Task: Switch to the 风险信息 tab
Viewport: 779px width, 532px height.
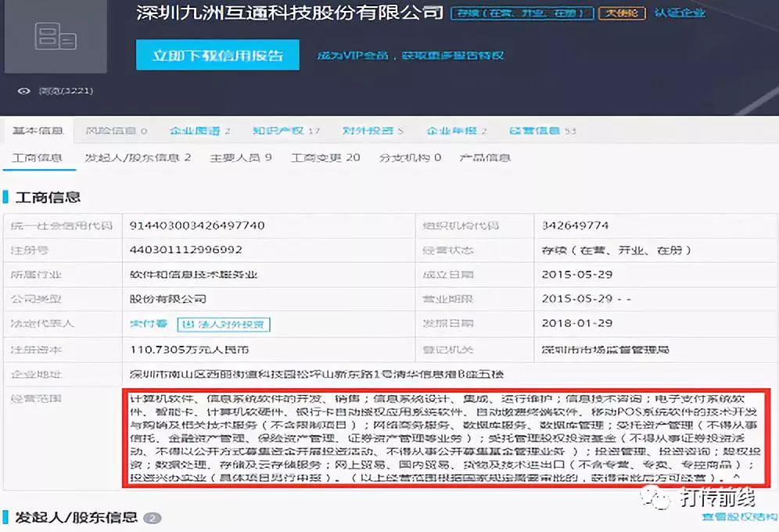Action: click(x=115, y=131)
